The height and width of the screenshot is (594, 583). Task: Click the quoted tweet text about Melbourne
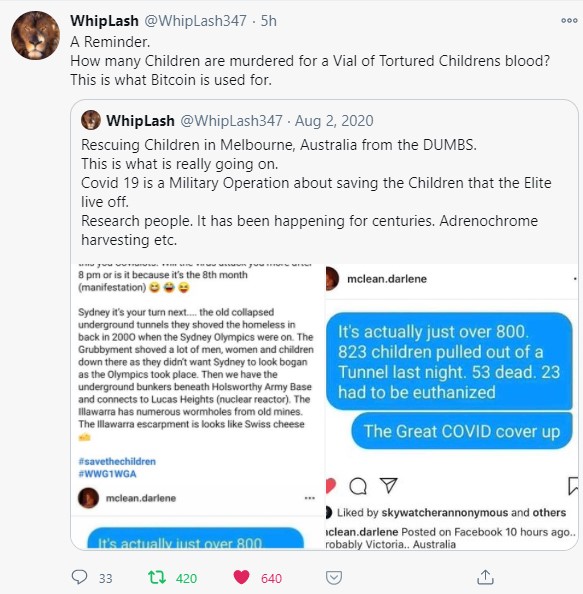point(316,192)
